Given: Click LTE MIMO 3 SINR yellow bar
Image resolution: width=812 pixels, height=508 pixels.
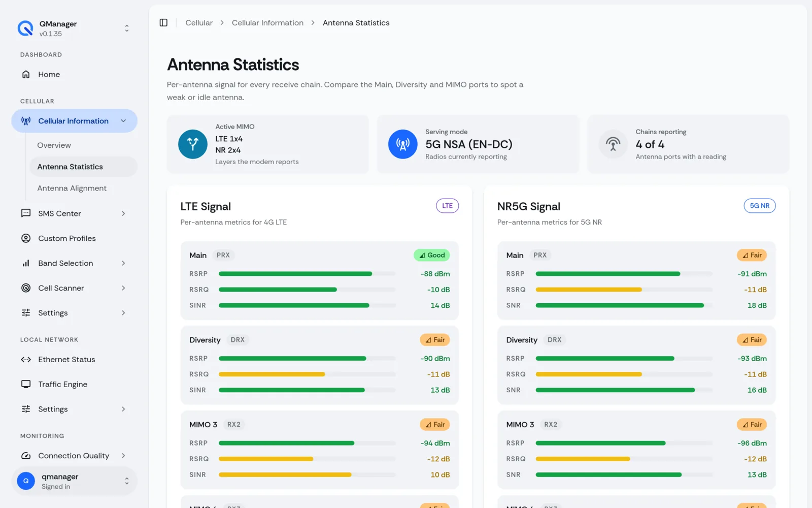Looking at the screenshot, I should tap(285, 475).
